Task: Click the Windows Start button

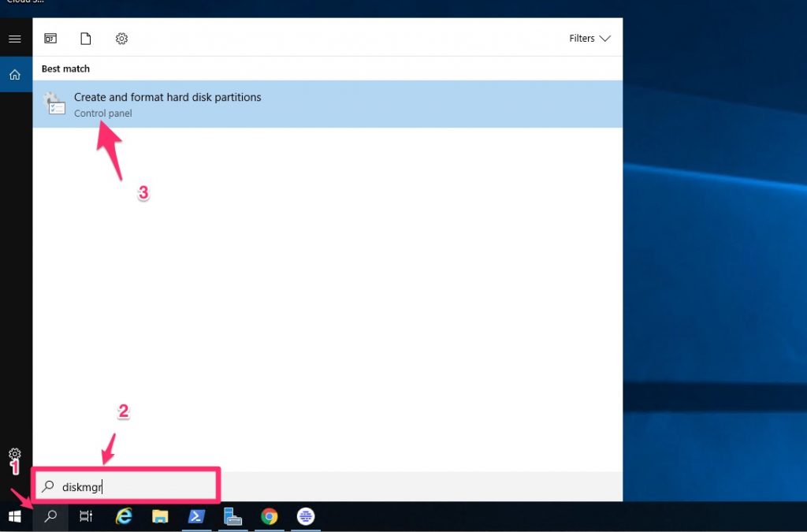Action: point(14,517)
